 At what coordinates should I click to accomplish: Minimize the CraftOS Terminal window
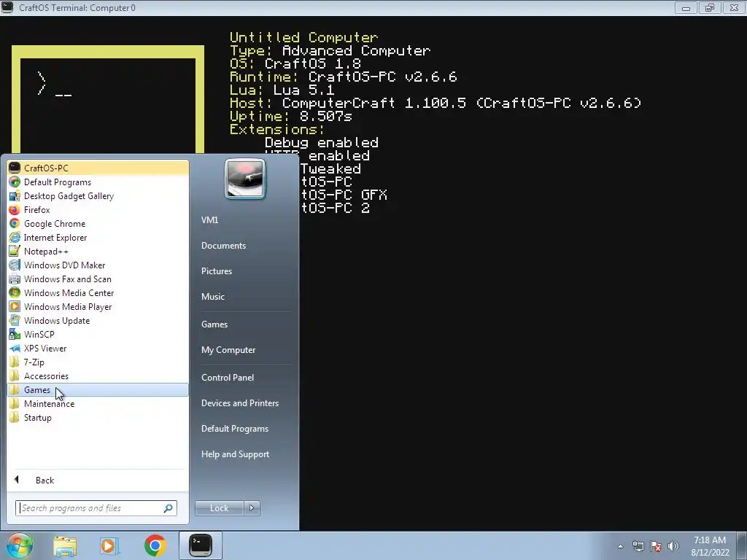pos(686,7)
